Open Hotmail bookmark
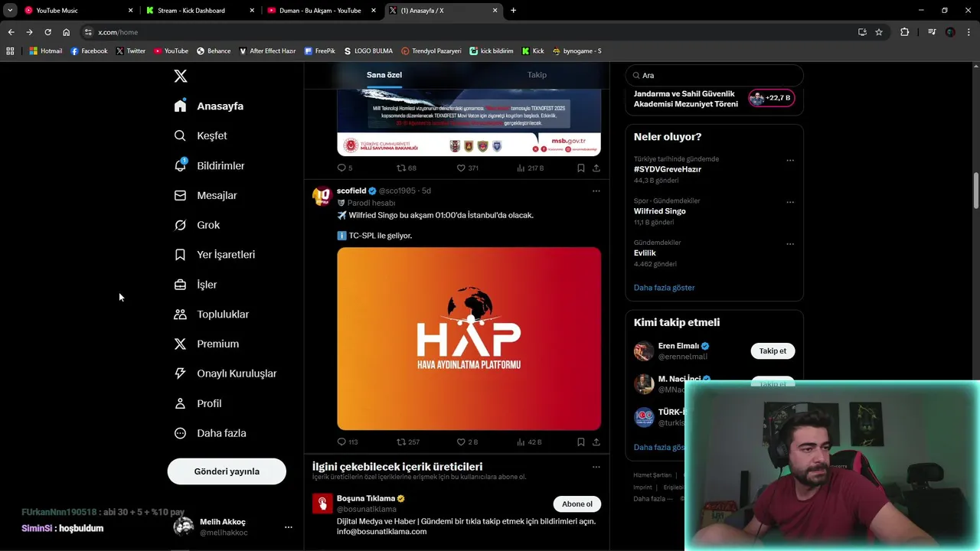Screen dimensions: 980x551 (x=45, y=51)
